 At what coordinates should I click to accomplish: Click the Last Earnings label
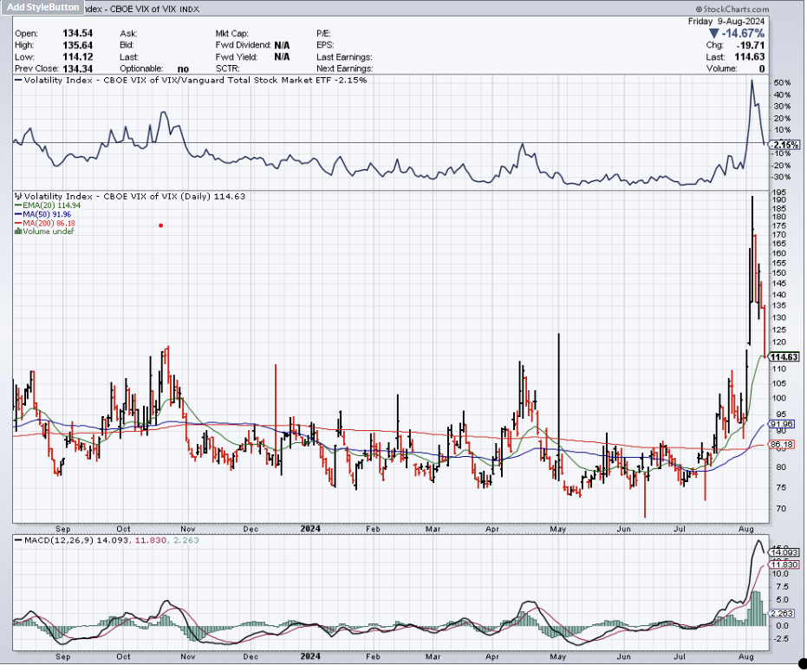pos(344,57)
